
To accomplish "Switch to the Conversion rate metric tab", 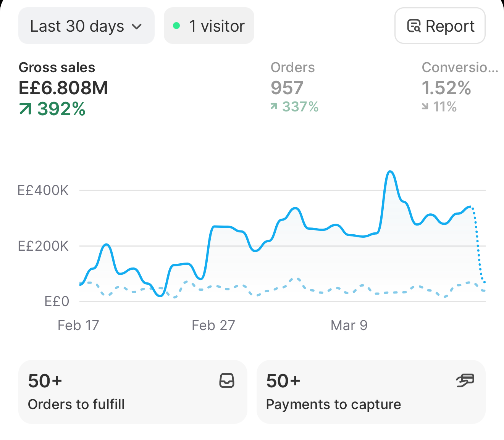I will coord(460,87).
